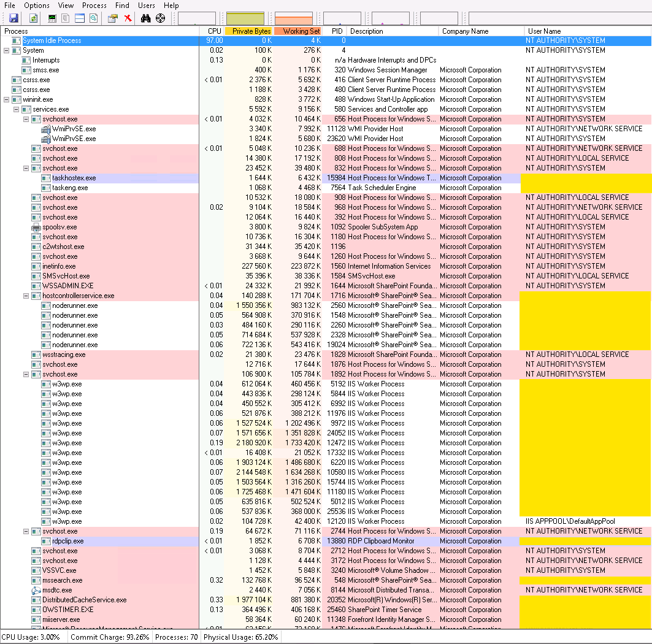
Task: Sort by the Description column header
Action: tap(393, 31)
